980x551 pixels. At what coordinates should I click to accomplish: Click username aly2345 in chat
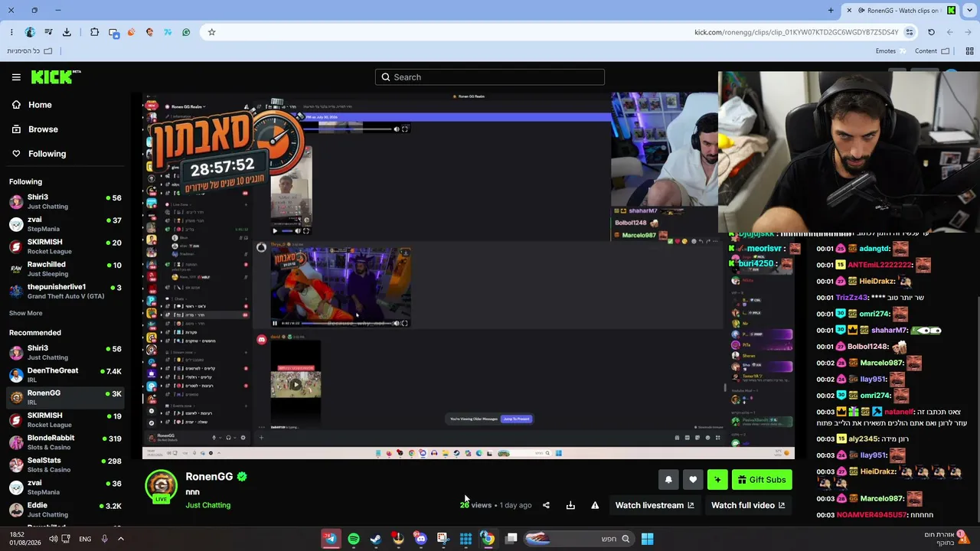[x=864, y=439]
